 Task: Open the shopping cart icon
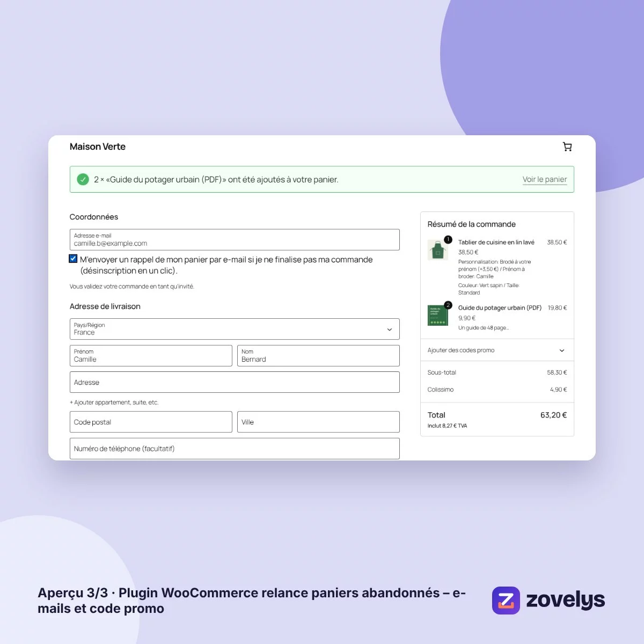point(567,147)
